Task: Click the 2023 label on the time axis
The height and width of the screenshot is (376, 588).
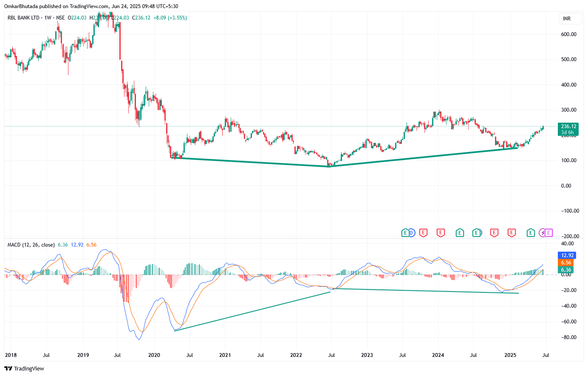Action: tap(367, 355)
